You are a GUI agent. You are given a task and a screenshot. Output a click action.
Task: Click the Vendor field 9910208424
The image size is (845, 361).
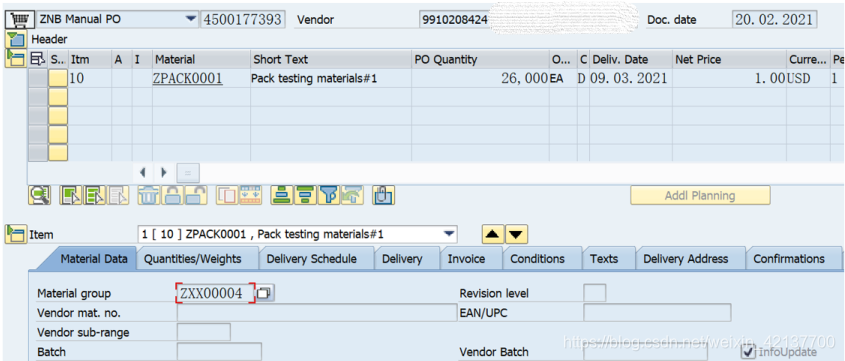pos(455,20)
